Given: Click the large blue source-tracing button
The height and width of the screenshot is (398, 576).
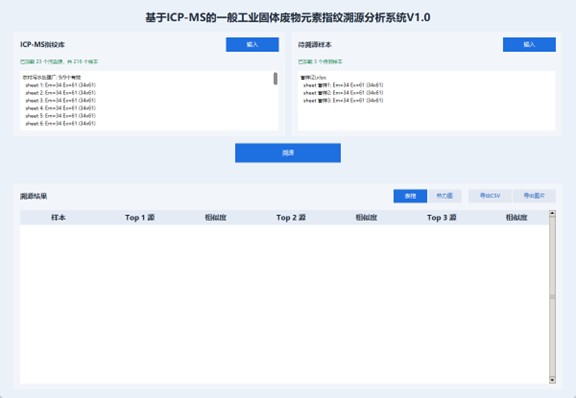Looking at the screenshot, I should click(x=288, y=153).
